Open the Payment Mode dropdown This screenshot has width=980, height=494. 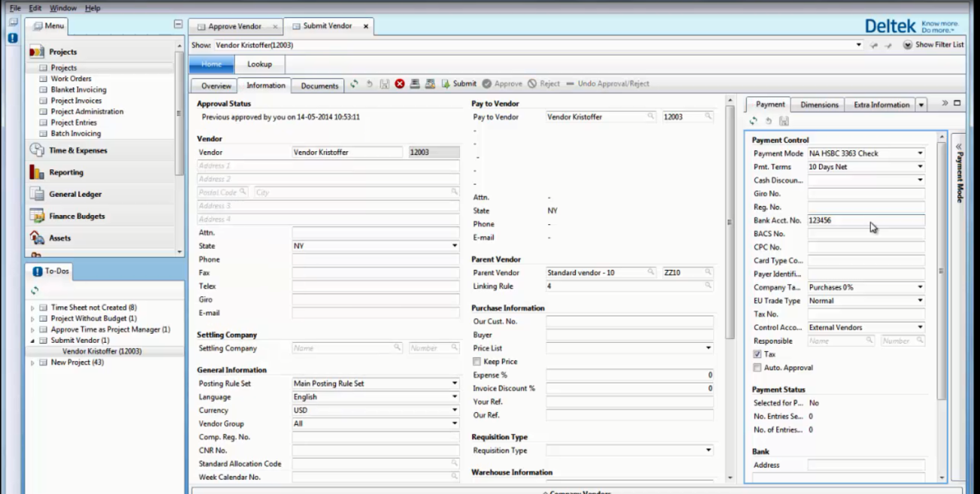[920, 153]
